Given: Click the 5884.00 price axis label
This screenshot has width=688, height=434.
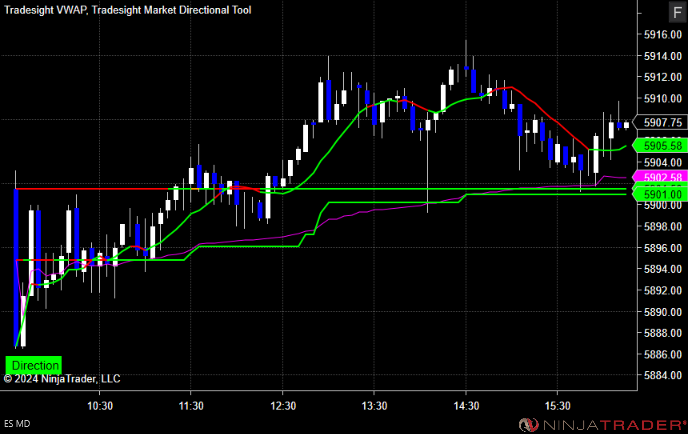Looking at the screenshot, I should pos(663,376).
